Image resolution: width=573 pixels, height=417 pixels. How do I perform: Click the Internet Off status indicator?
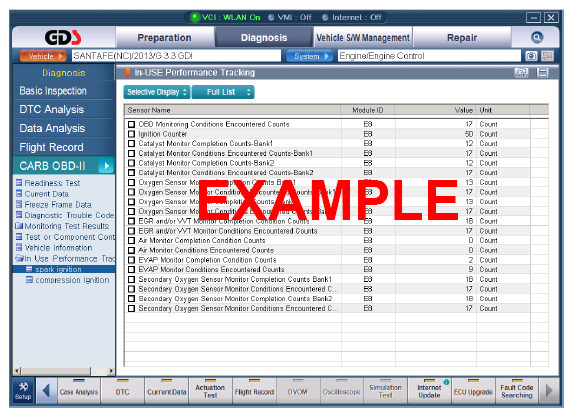tap(352, 17)
